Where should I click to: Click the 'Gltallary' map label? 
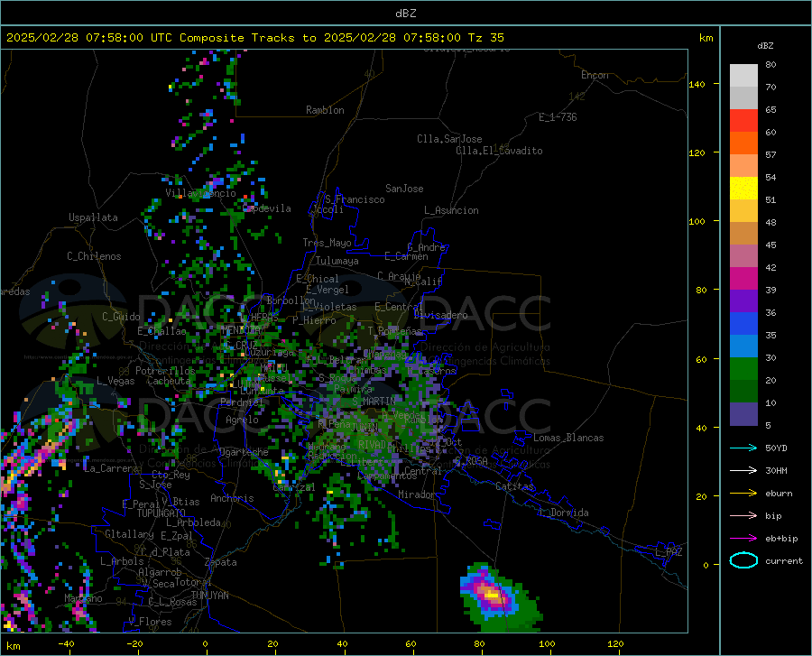coord(129,534)
